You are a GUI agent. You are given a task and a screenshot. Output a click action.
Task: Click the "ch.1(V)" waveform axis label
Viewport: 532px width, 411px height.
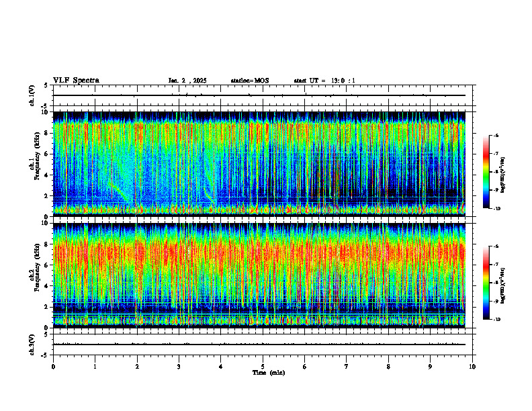(32, 95)
